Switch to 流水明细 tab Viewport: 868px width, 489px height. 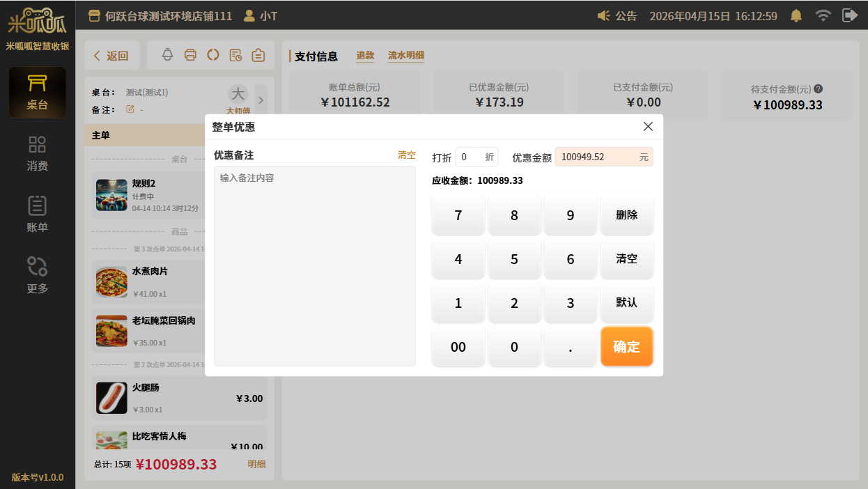coord(406,56)
